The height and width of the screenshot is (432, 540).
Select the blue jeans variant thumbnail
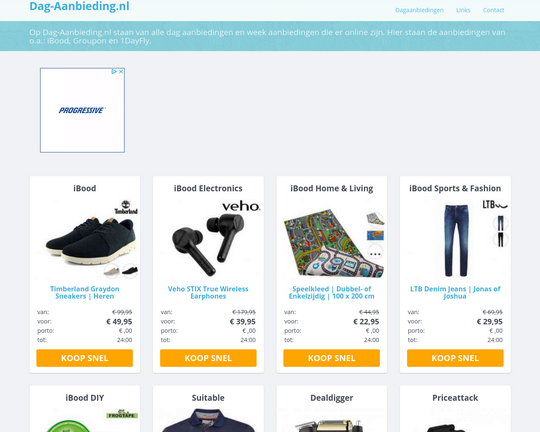[500, 223]
